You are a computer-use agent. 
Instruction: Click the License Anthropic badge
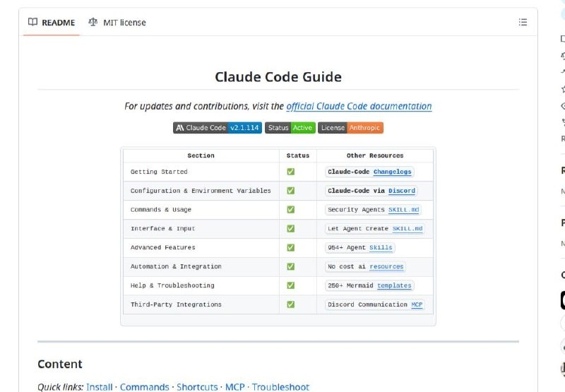[350, 128]
